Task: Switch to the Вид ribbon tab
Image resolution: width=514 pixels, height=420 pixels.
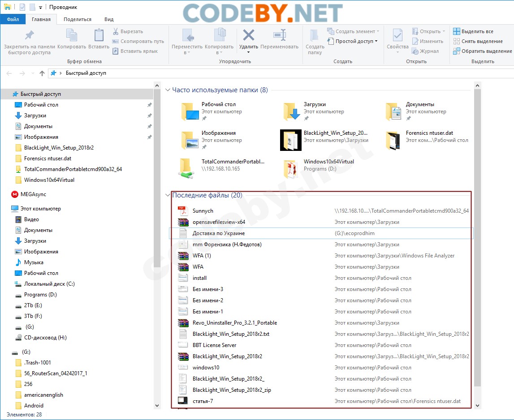Action: (x=109, y=19)
